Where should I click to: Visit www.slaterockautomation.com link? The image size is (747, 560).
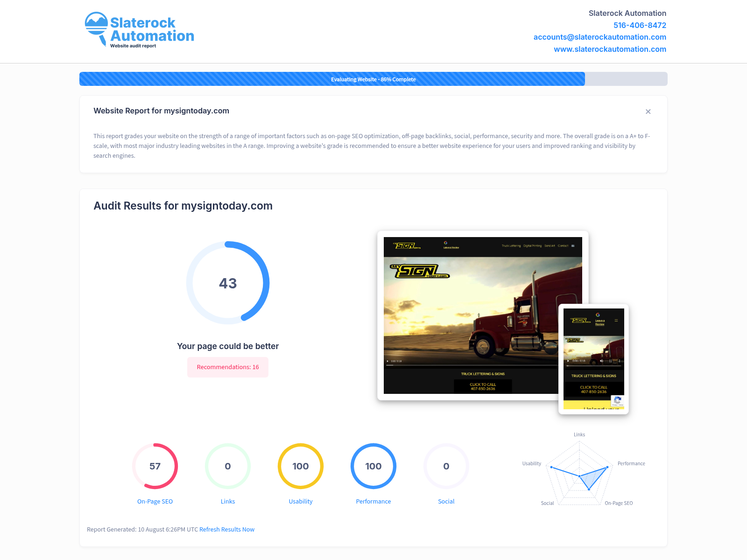click(x=610, y=49)
